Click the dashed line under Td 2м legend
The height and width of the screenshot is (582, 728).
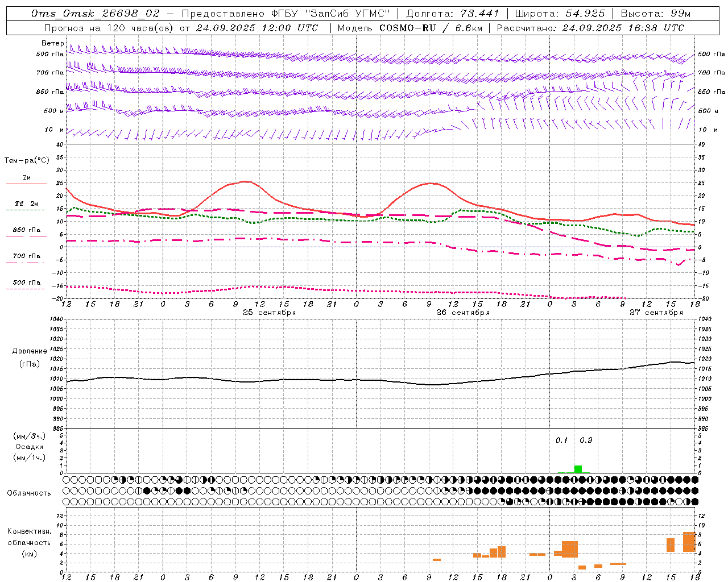tap(26, 210)
